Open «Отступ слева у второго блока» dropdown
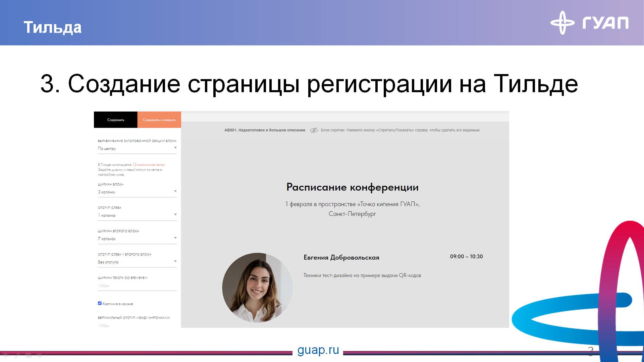This screenshot has width=644, height=362. (137, 262)
